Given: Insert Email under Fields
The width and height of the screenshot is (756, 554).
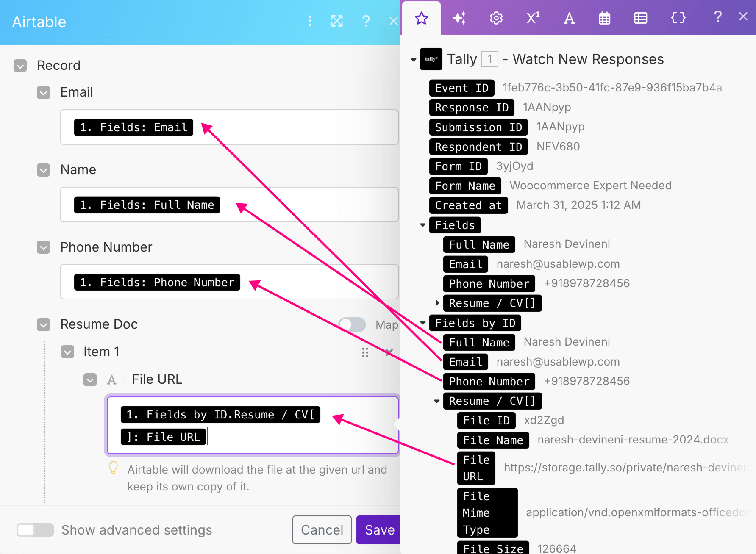Looking at the screenshot, I should coord(466,264).
